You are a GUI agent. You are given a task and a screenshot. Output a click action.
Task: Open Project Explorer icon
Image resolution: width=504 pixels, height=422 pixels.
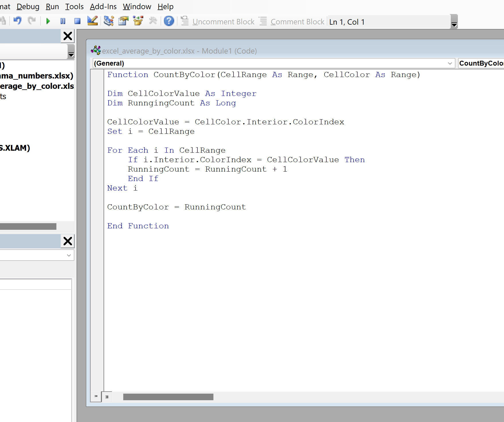click(109, 21)
